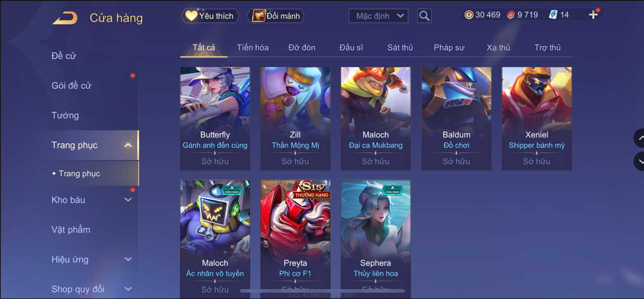Screen dimensions: 644x299
Task: Switch to the Pháp sư tab
Action: pyautogui.click(x=449, y=48)
